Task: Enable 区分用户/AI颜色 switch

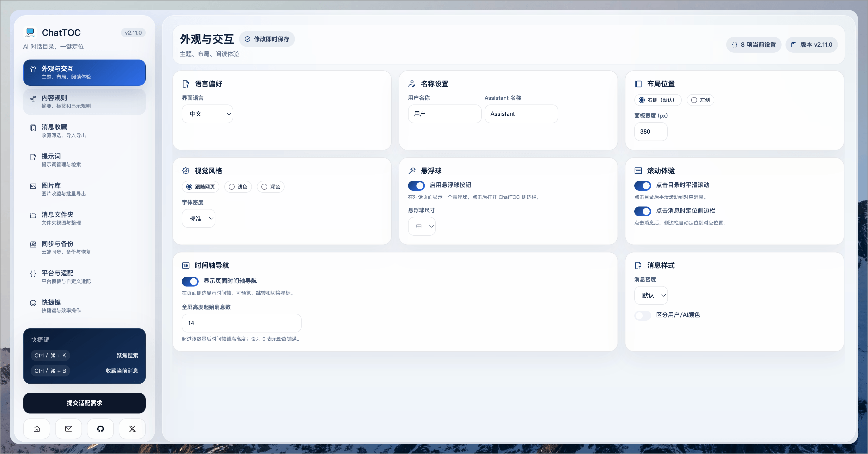Action: click(x=642, y=315)
